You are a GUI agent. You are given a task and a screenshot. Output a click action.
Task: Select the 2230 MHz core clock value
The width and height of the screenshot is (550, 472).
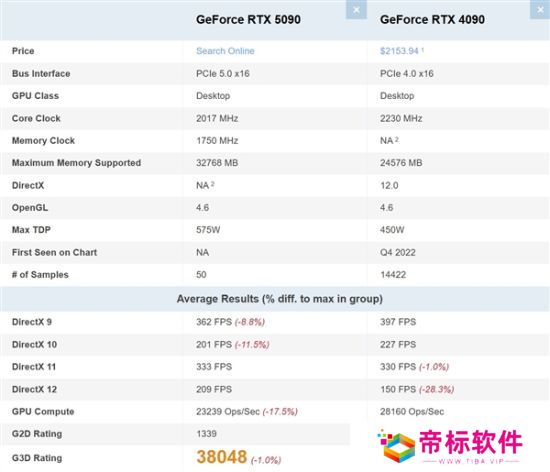pyautogui.click(x=401, y=118)
